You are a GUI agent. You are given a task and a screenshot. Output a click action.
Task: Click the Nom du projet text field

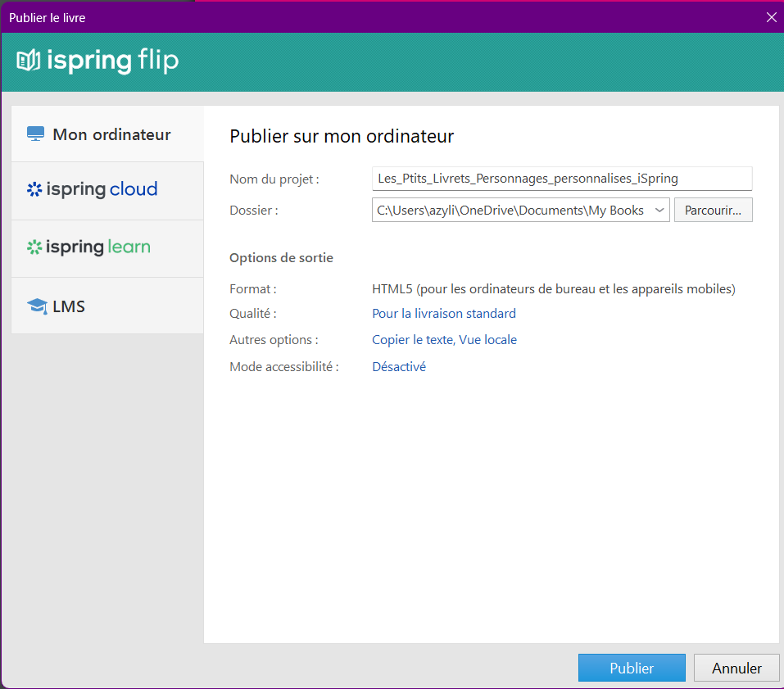point(561,178)
